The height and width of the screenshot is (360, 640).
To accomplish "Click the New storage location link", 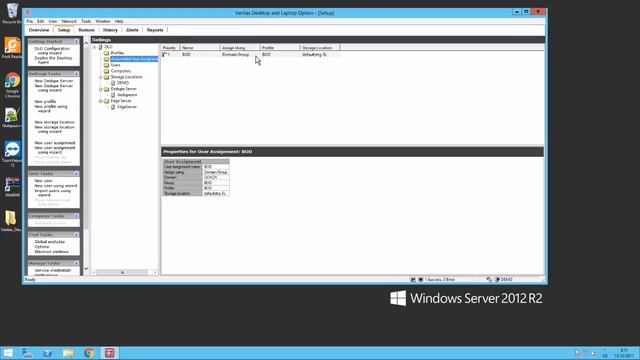I will (x=54, y=122).
